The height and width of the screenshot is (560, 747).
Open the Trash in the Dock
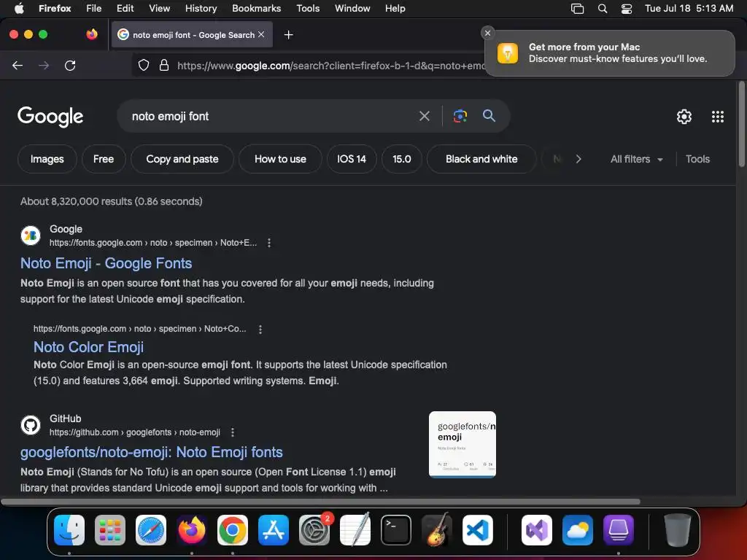(x=678, y=530)
